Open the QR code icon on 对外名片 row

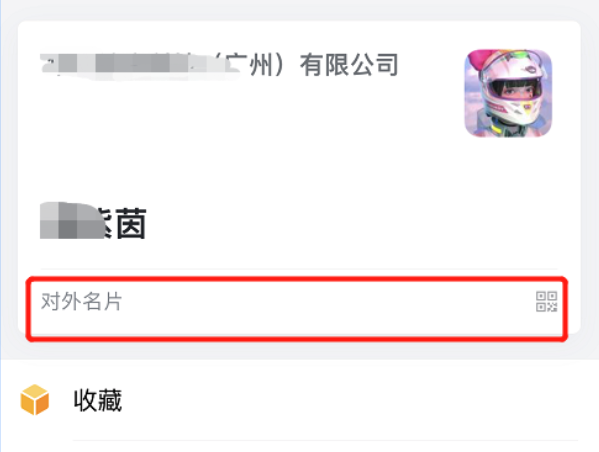coord(546,301)
